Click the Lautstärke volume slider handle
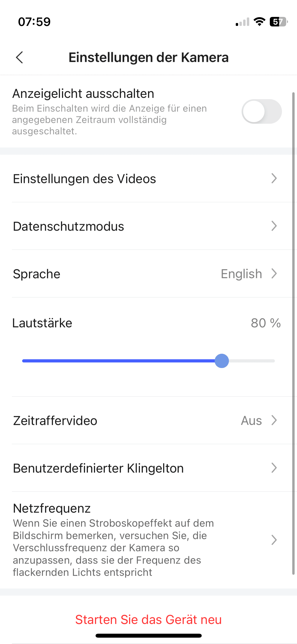The width and height of the screenshot is (297, 644). [x=222, y=361]
